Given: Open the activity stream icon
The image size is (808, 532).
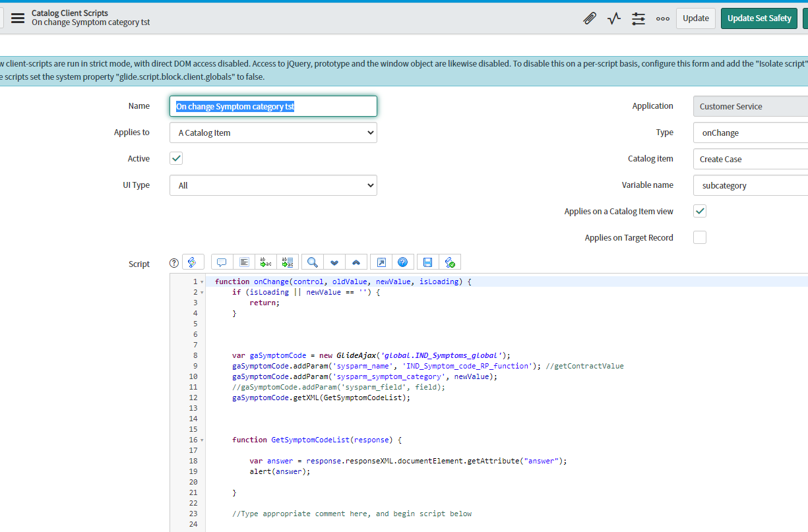Looking at the screenshot, I should point(614,18).
